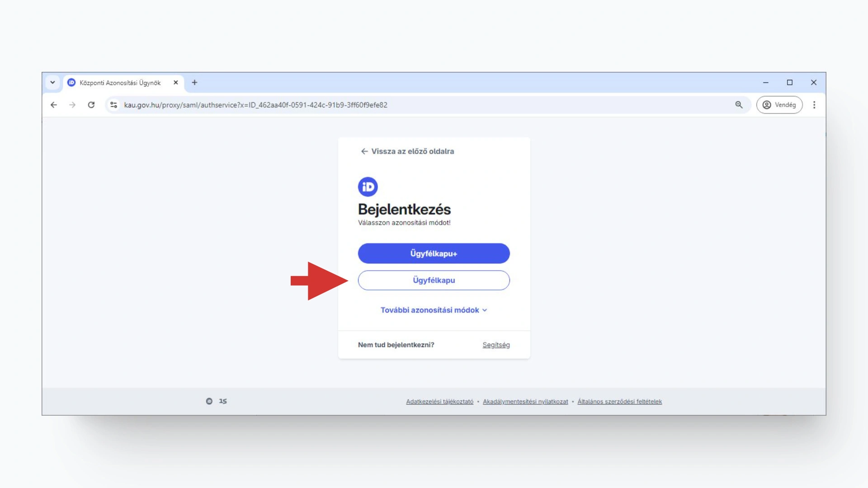Screen dimensions: 868x488
Task: Open the Segítség help link
Action: [x=496, y=345]
